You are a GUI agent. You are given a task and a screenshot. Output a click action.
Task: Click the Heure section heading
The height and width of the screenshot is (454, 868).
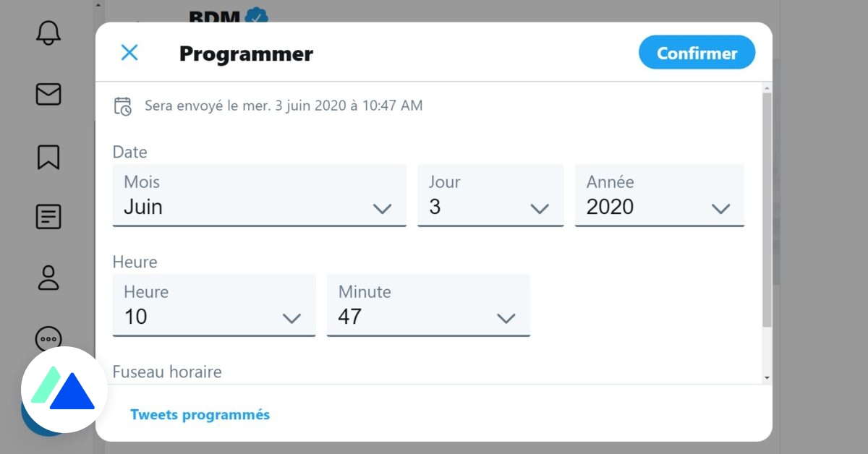click(x=135, y=262)
